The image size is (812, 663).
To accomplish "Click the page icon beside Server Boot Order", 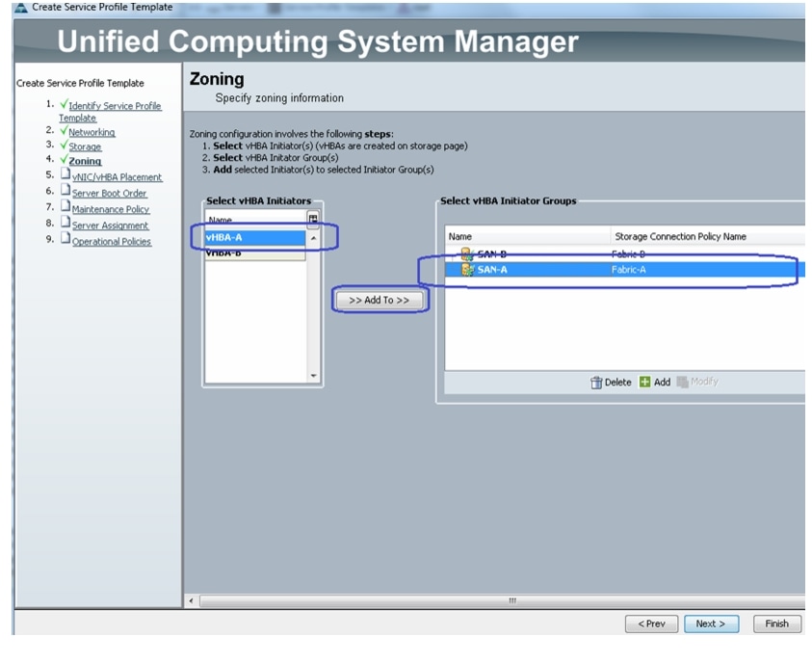I will click(x=65, y=190).
